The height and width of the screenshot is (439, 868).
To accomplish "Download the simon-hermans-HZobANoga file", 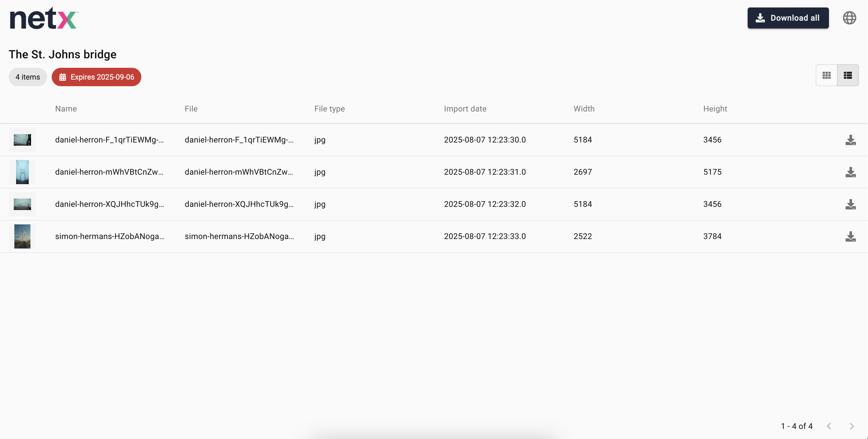I will 850,237.
